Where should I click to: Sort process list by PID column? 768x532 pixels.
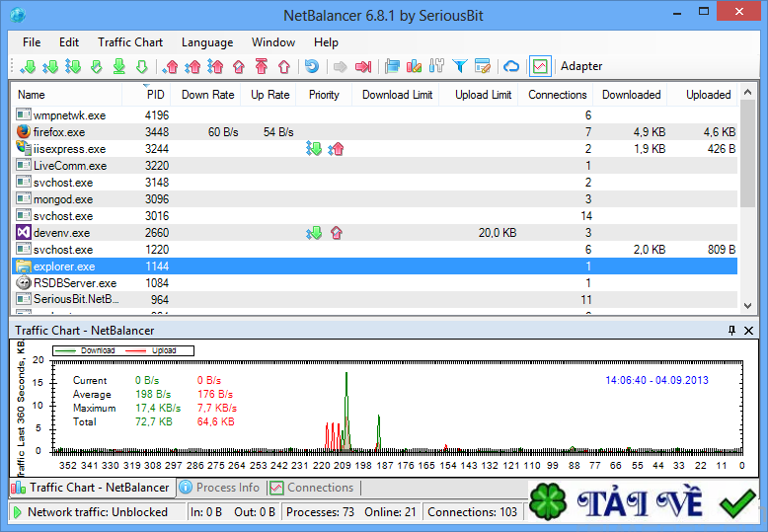pyautogui.click(x=155, y=95)
